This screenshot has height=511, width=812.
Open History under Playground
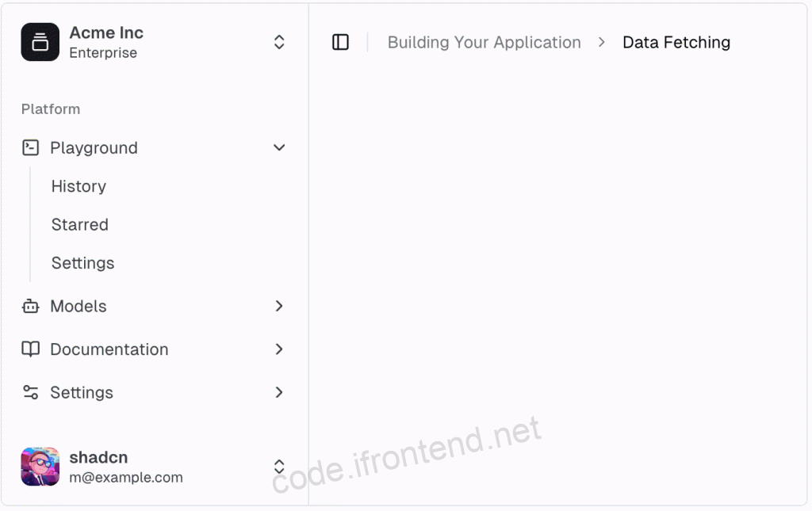[x=79, y=186]
